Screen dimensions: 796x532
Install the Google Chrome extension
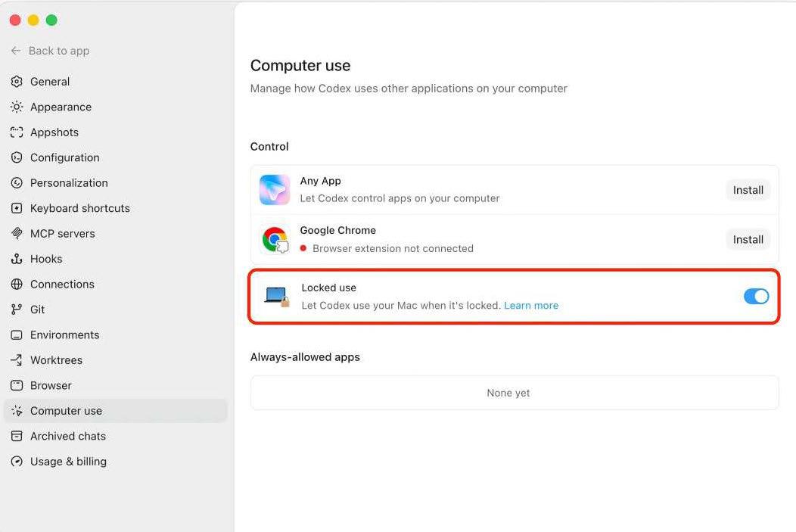[748, 240]
